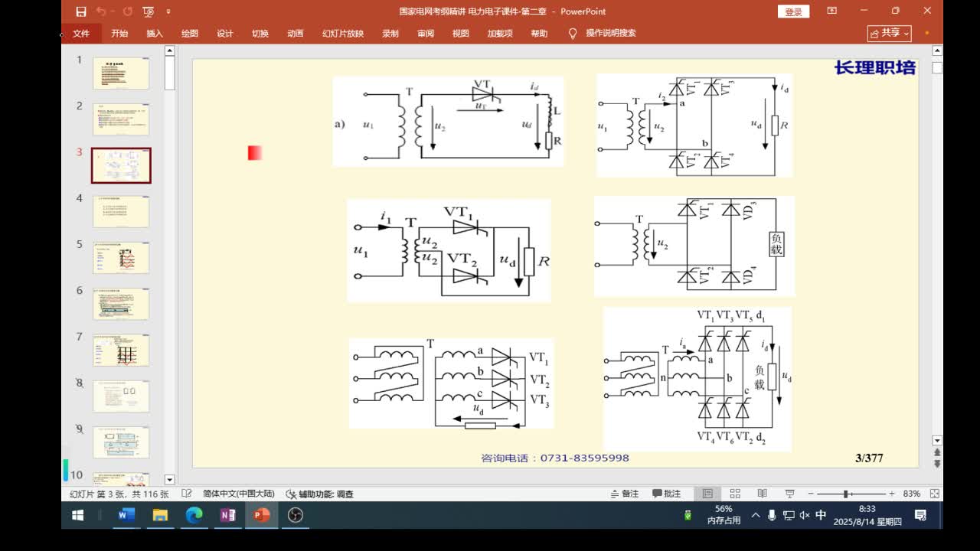Screen dimensions: 980x551
Task: Open the 文件 menu
Action: click(x=81, y=34)
